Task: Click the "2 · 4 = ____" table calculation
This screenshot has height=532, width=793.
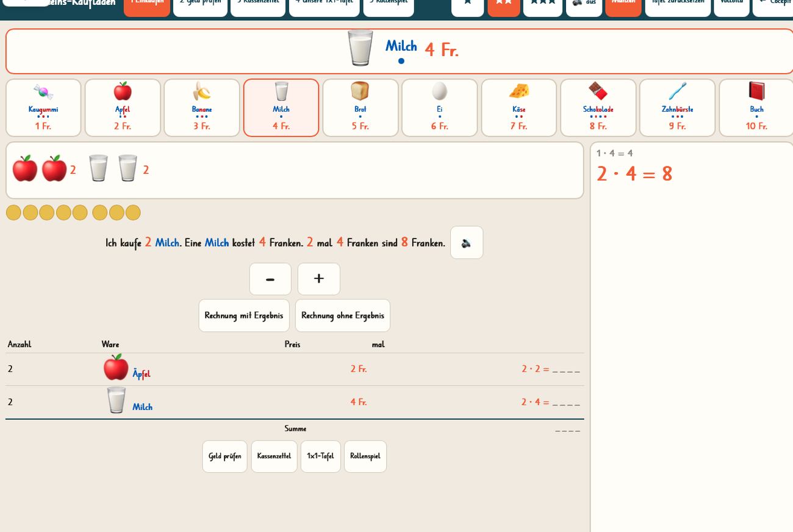Action: [551, 402]
